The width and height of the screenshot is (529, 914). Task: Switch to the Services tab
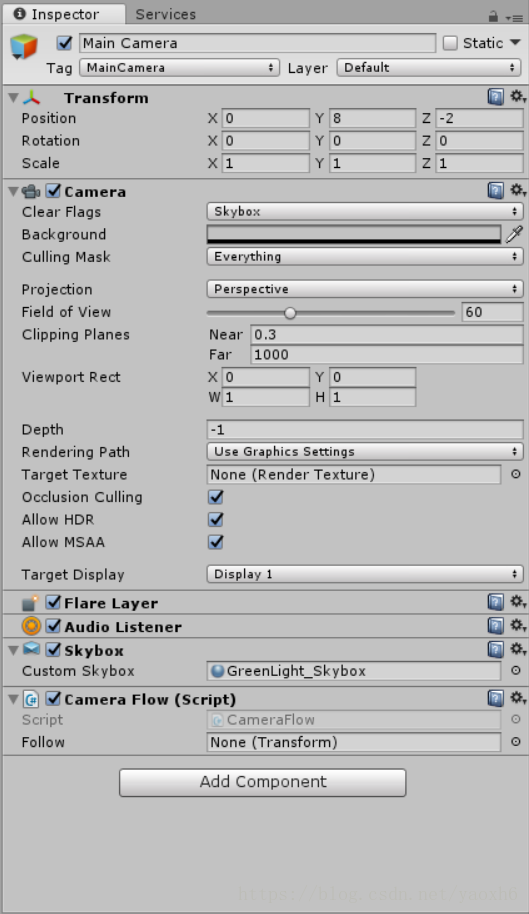tap(165, 15)
